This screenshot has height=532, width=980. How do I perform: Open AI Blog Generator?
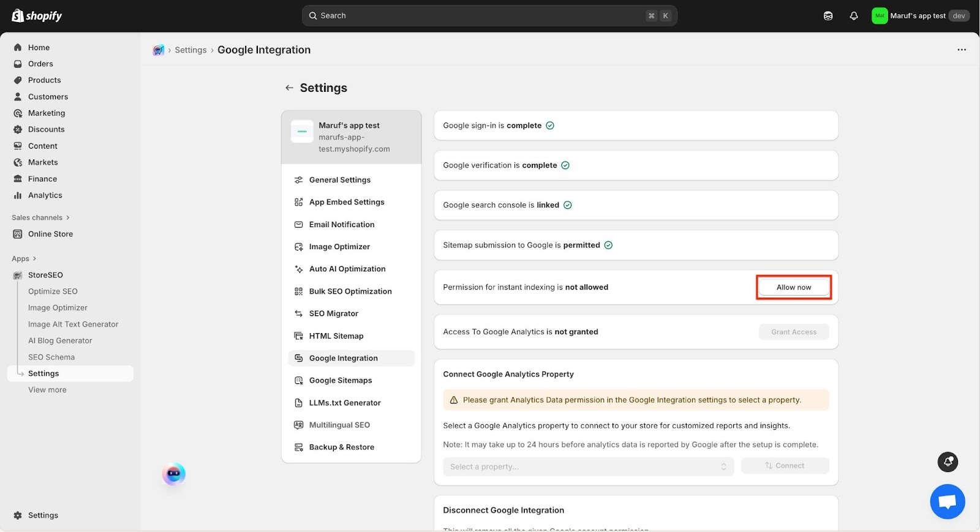coord(60,340)
